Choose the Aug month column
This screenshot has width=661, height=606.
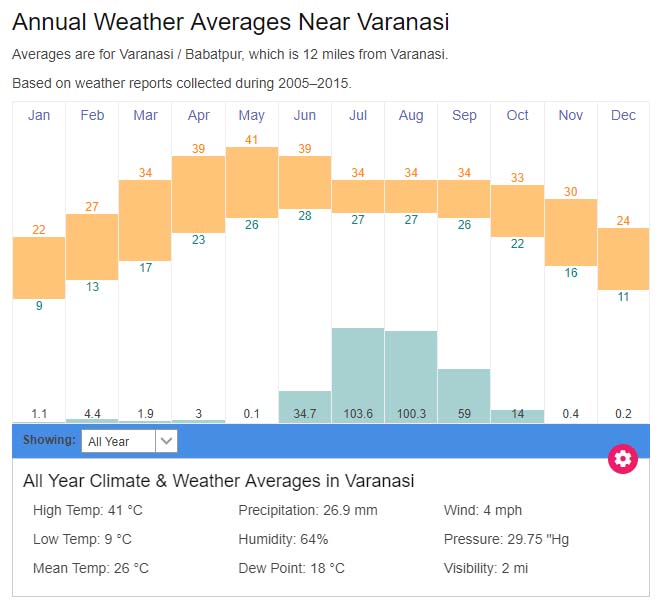(x=411, y=115)
